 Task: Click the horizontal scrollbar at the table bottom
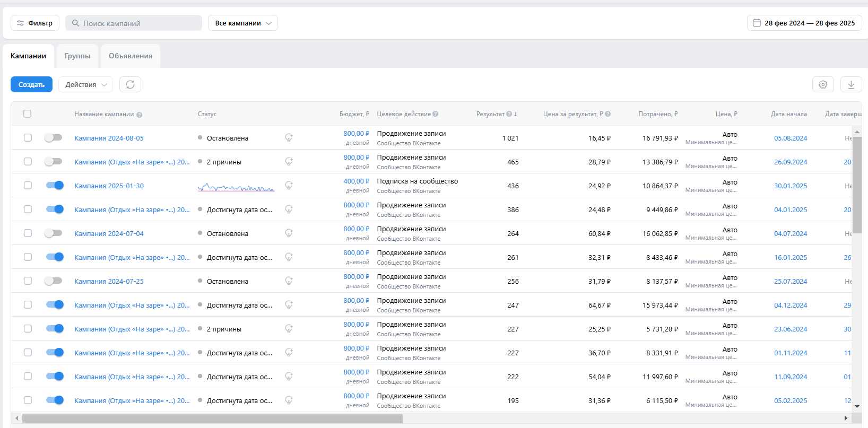click(x=212, y=418)
